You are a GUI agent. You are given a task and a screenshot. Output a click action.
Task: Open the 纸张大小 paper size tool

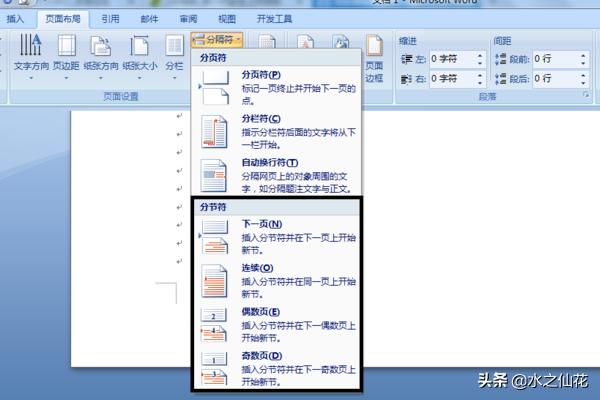coord(140,56)
